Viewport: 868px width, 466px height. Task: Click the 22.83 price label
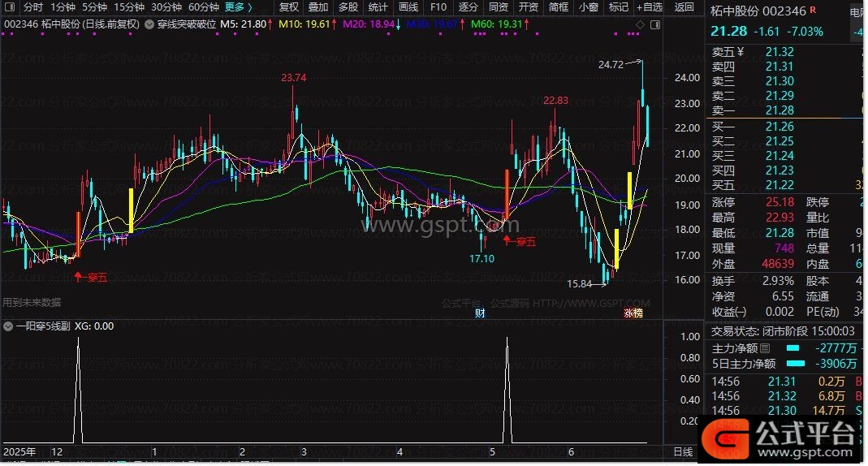coord(555,100)
